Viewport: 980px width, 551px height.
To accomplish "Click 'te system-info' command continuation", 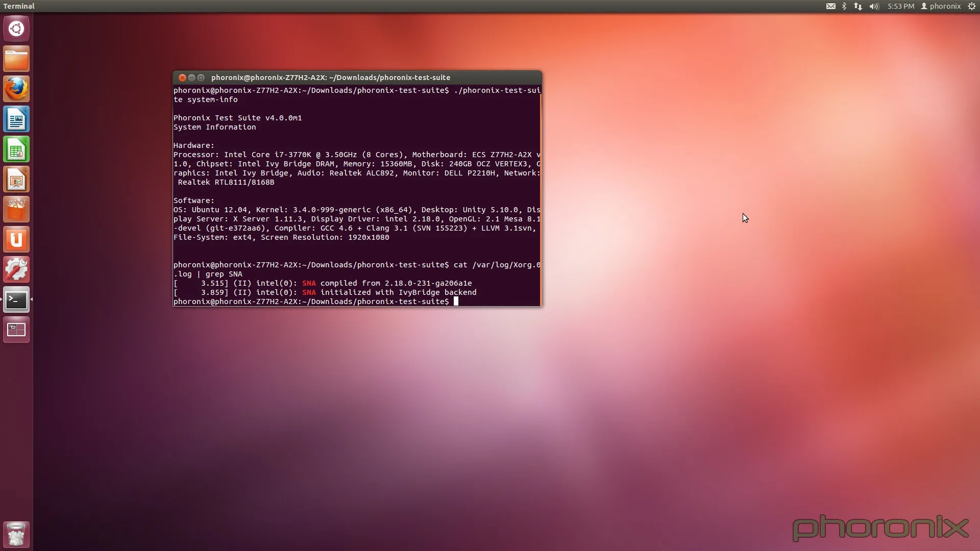I will tap(206, 99).
